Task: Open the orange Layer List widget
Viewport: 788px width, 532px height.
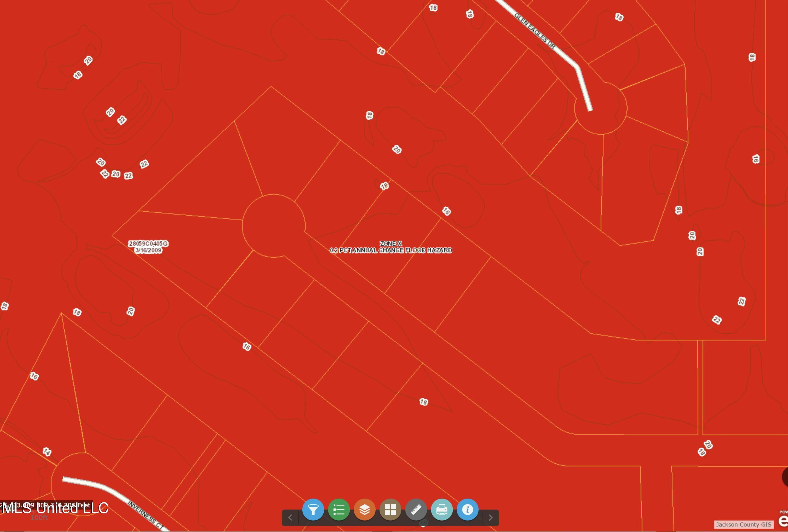Action: pyautogui.click(x=364, y=509)
